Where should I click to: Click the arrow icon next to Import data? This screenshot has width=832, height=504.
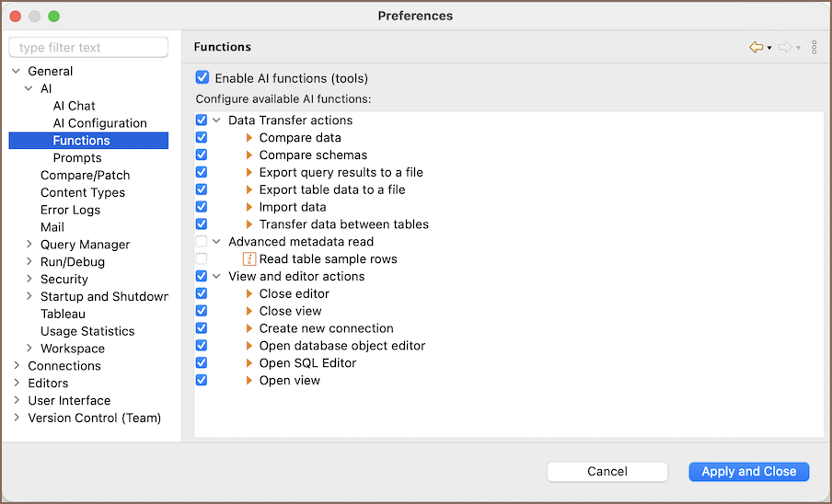point(249,207)
